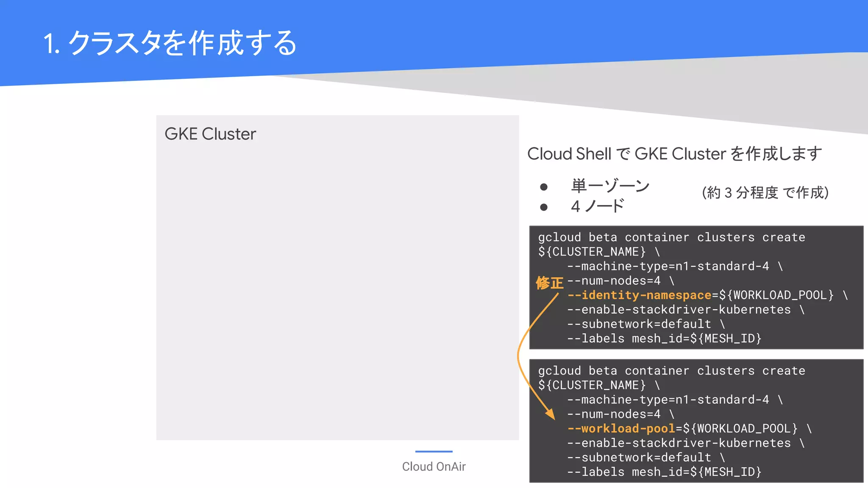
Task: Select the heading 'Cloud Shell で GKE Cluster を作成します'
Action: tap(675, 154)
